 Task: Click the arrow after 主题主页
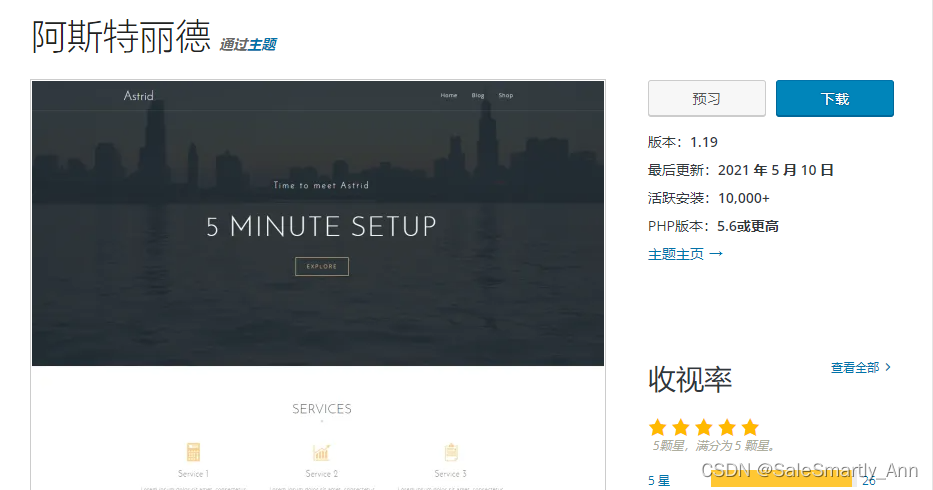716,254
